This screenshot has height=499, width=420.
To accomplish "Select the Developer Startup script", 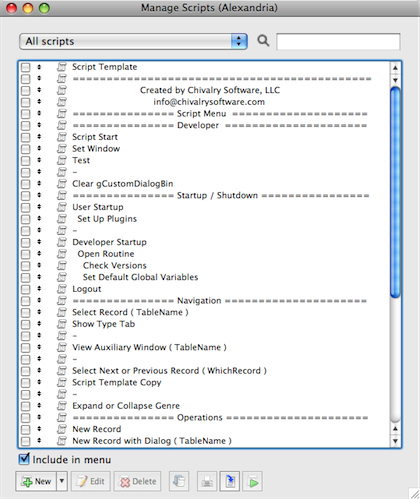I will pos(109,242).
